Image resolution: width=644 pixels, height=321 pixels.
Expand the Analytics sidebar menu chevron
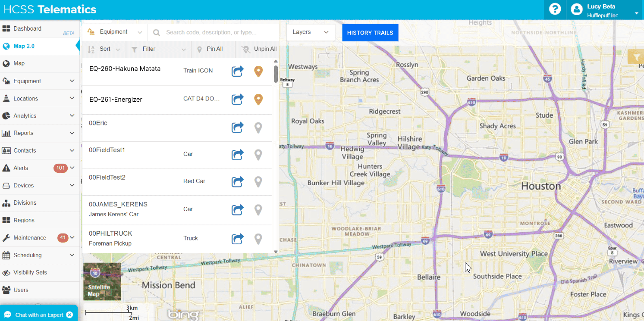72,115
